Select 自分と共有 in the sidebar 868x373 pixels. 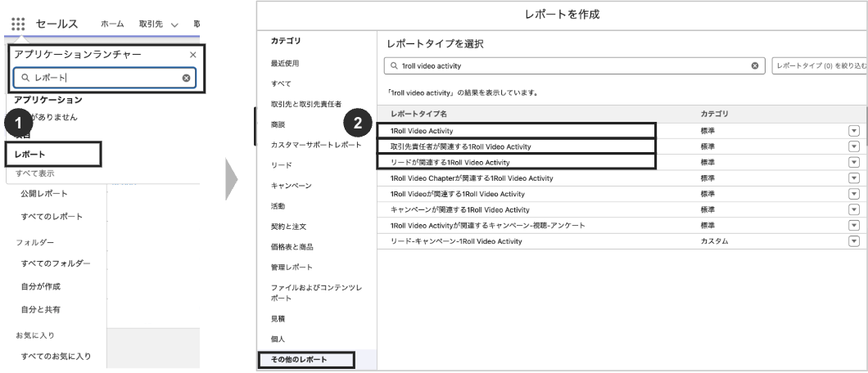click(x=40, y=310)
